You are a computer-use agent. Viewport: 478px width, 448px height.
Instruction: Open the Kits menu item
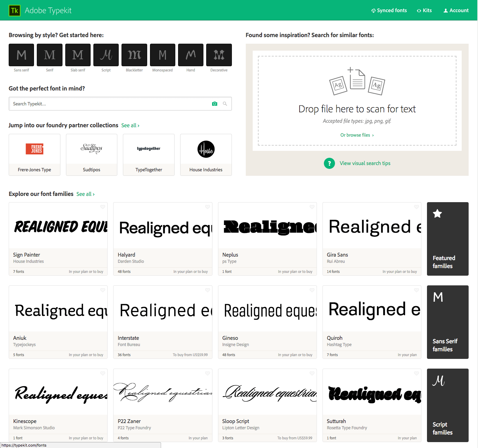pyautogui.click(x=424, y=10)
